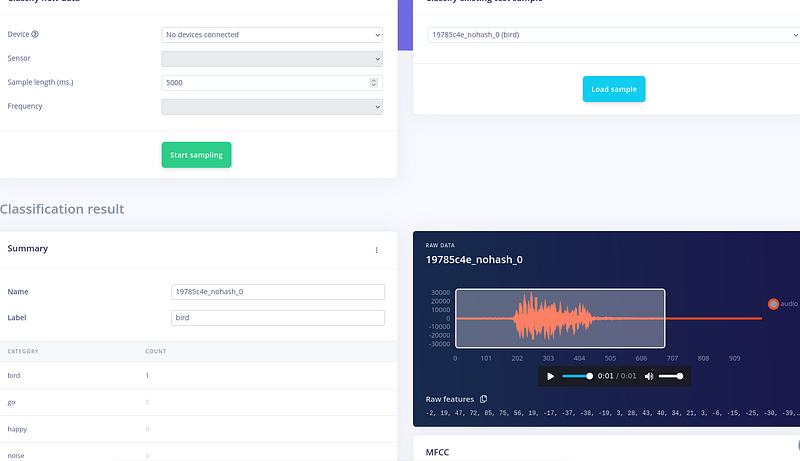Open the Sensor dropdown
The height and width of the screenshot is (461, 800).
tap(272, 59)
